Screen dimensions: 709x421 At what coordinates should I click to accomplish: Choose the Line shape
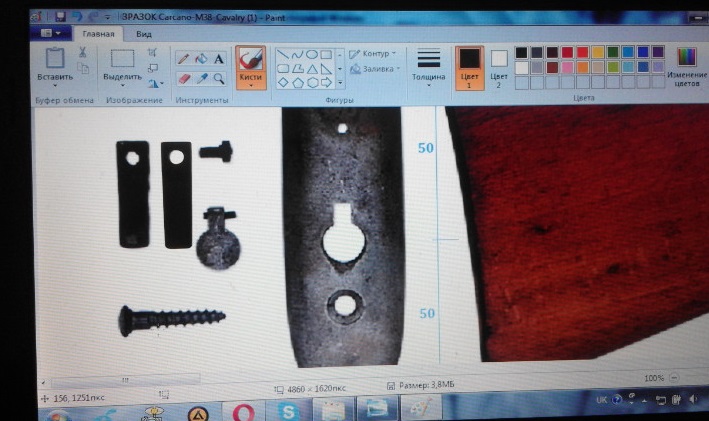click(283, 55)
